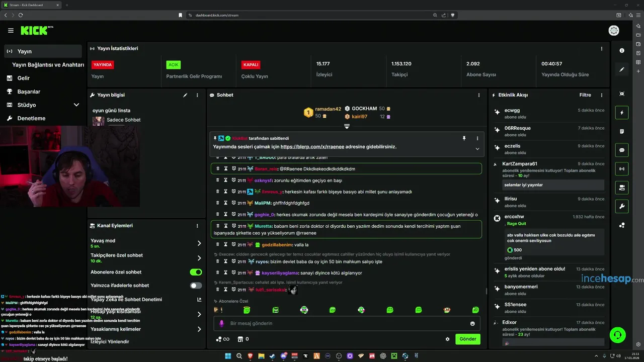The image size is (644, 362).
Task: Toggle Abonelere özel sohbet switch off
Action: click(196, 272)
